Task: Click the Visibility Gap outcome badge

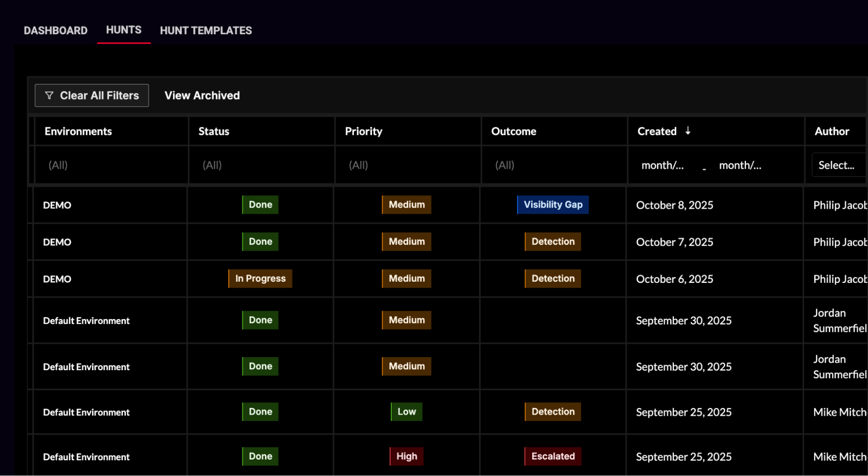Action: 553,205
